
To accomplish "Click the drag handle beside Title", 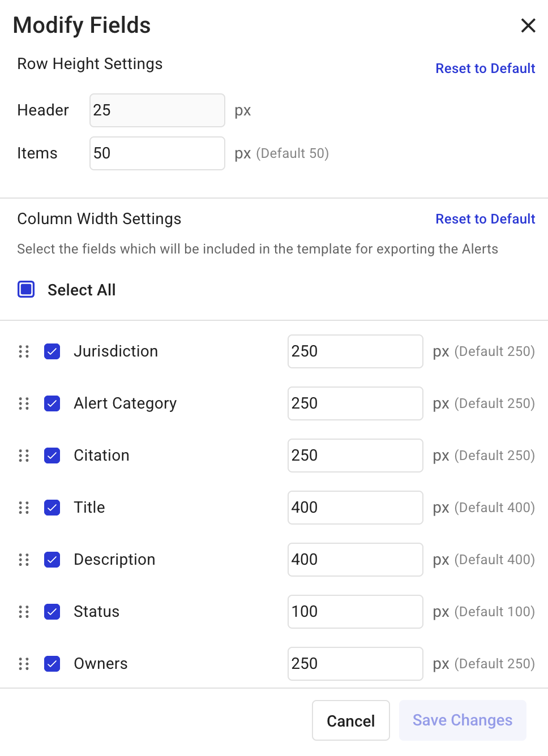I will tap(24, 508).
